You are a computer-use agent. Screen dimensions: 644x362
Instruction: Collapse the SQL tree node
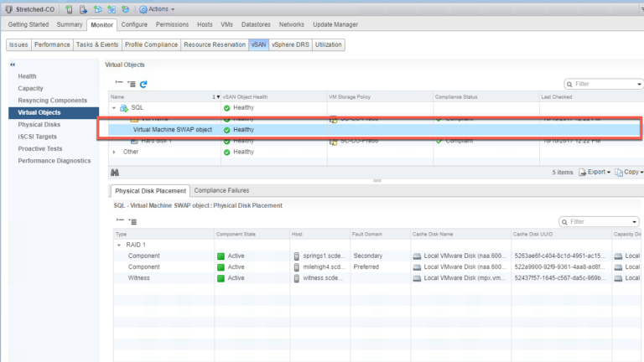[114, 108]
